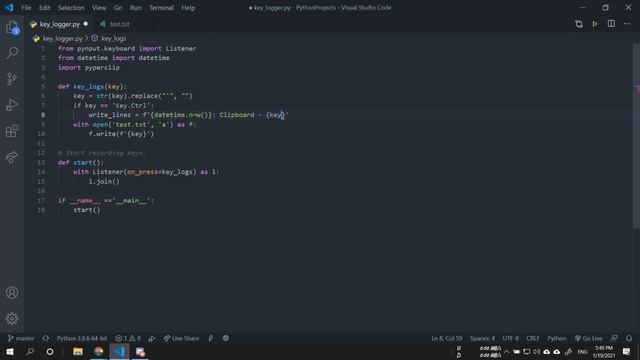
Task: Open the Help menu
Action: [188, 8]
